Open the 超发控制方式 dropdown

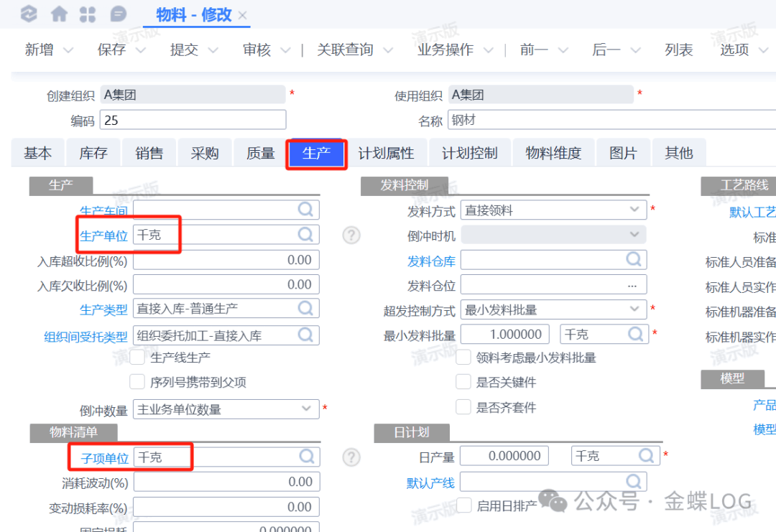pos(634,309)
